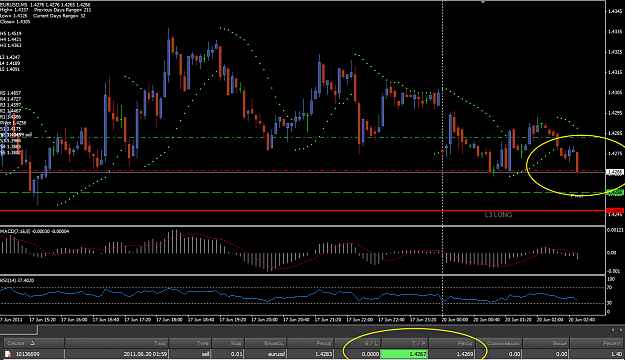Viewport: 625px width, 360px height.
Task: Sort orders by the Order column header
Action: pos(34,343)
